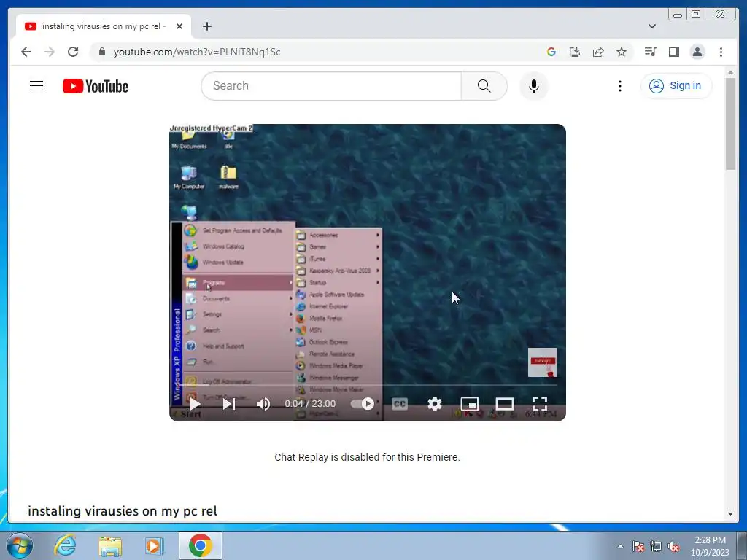This screenshot has height=560, width=747.
Task: Click the site lock icon in address bar
Action: pos(101,52)
